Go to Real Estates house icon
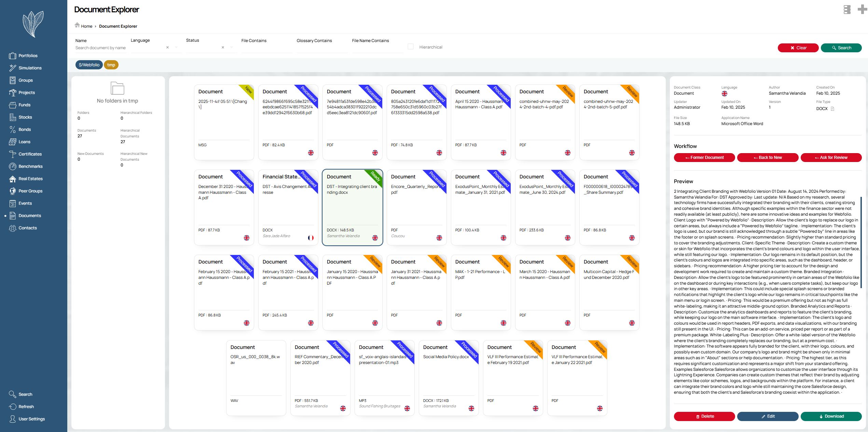The image size is (868, 432). click(13, 179)
